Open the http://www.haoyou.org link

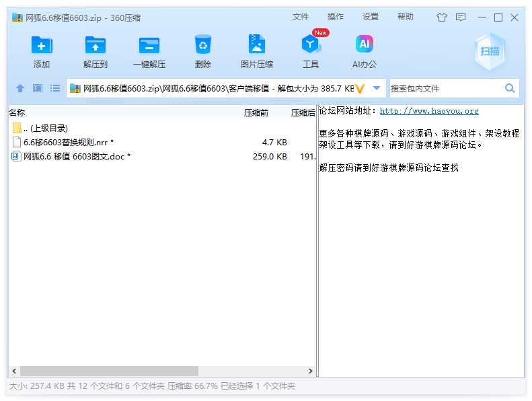pyautogui.click(x=429, y=111)
